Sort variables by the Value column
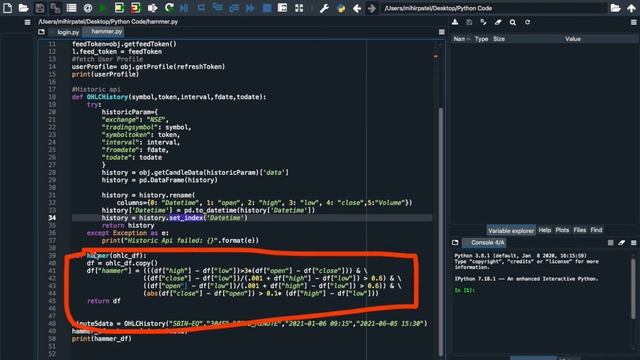640x360 pixels. click(x=573, y=39)
